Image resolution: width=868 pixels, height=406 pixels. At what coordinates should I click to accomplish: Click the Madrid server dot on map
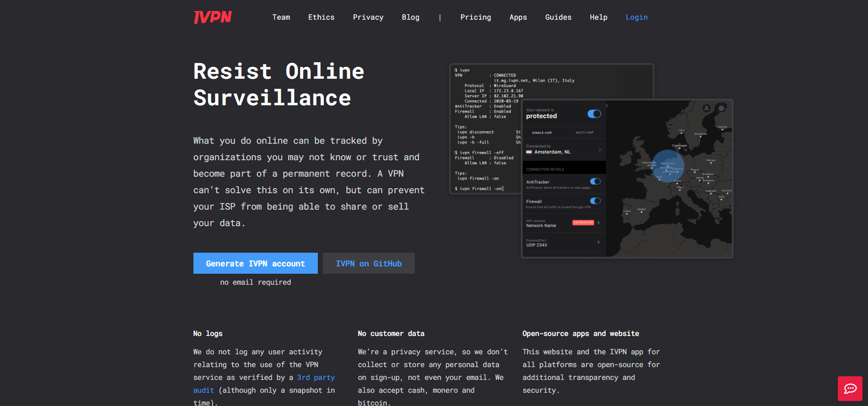[x=642, y=212]
